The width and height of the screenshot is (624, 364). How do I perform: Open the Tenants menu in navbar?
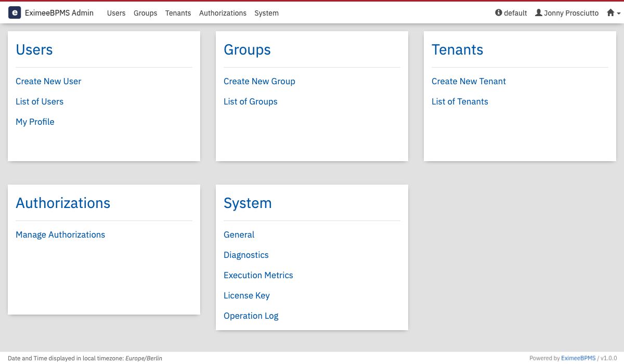point(178,13)
